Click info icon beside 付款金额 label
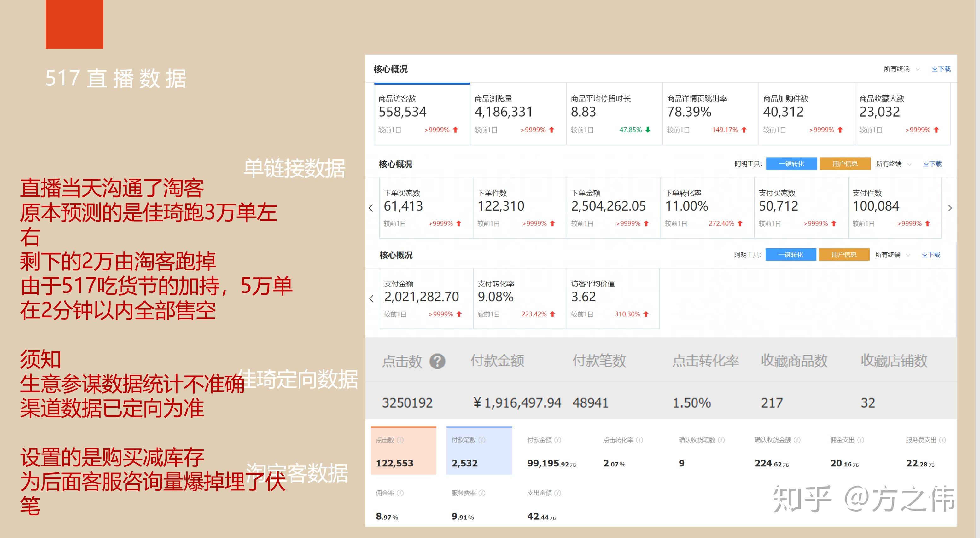The image size is (980, 538). (558, 440)
